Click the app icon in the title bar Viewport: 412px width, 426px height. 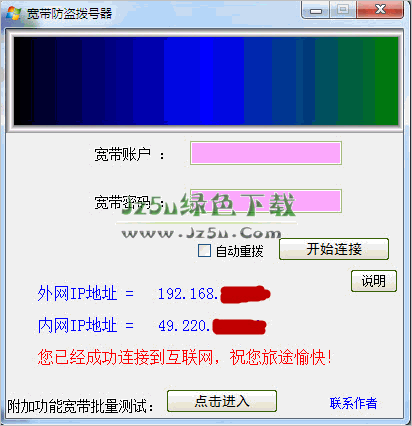pos(13,13)
